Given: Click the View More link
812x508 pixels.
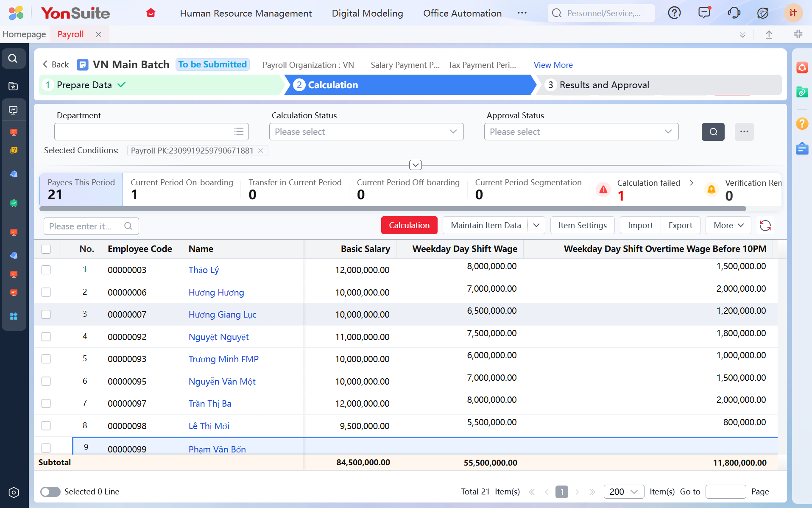Looking at the screenshot, I should click(x=553, y=65).
